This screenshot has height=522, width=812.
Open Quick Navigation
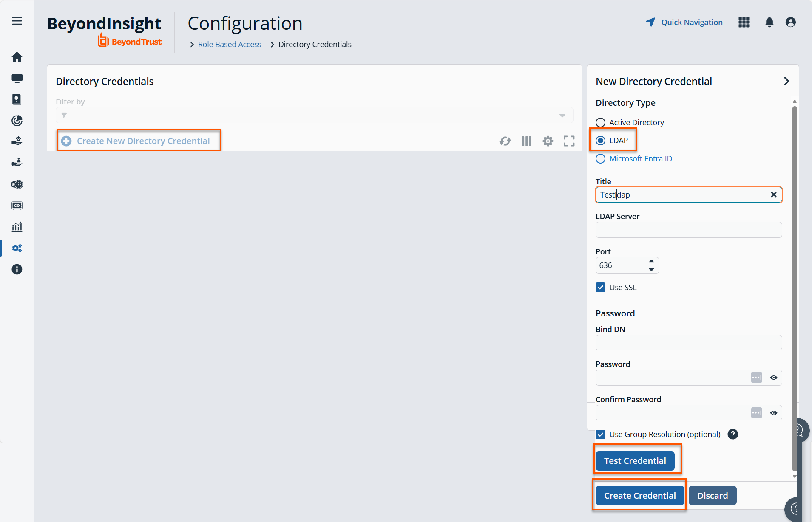click(684, 22)
